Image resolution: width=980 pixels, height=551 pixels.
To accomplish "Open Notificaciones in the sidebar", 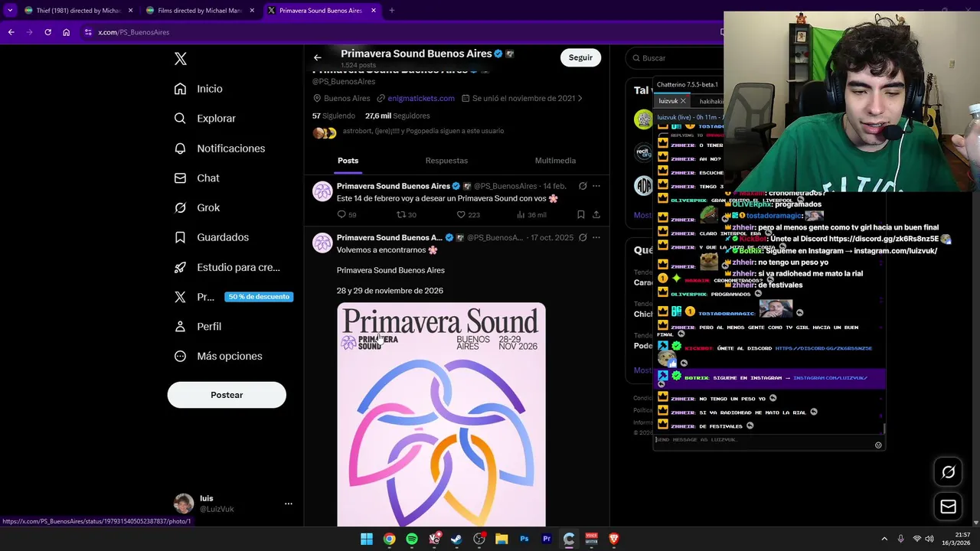I will coord(220,148).
